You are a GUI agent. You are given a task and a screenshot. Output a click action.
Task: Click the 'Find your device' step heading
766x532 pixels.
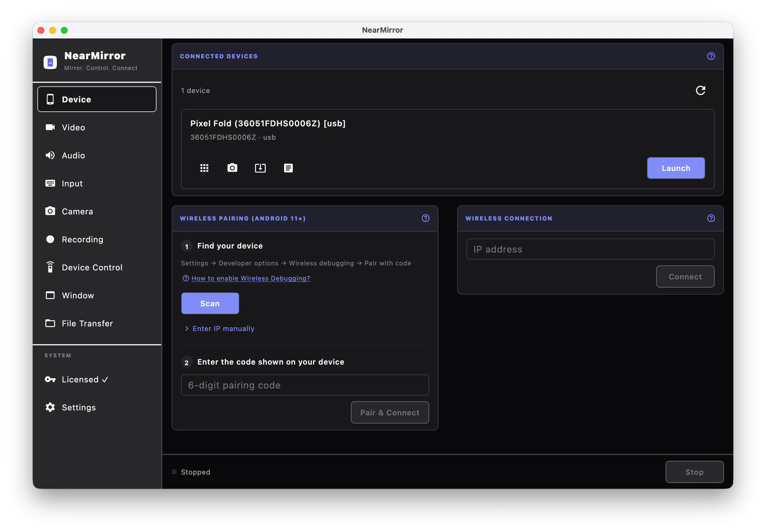tap(230, 246)
